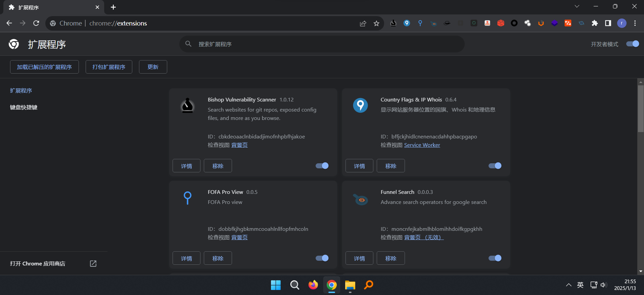Click the share page icon in address bar

(363, 23)
